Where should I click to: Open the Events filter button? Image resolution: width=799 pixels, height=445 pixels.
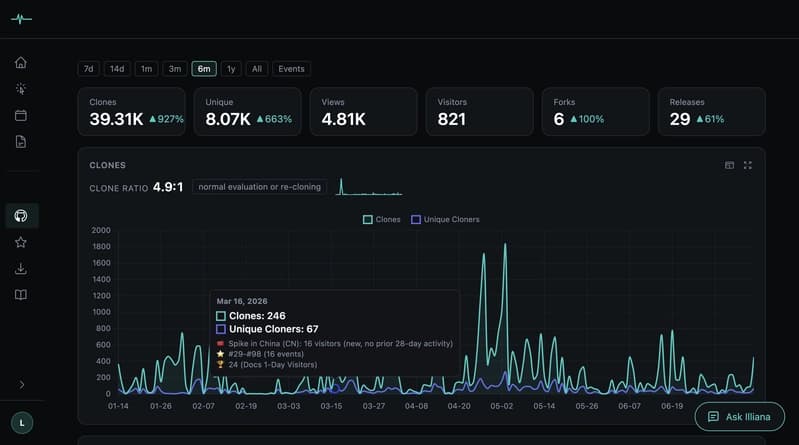pyautogui.click(x=291, y=69)
